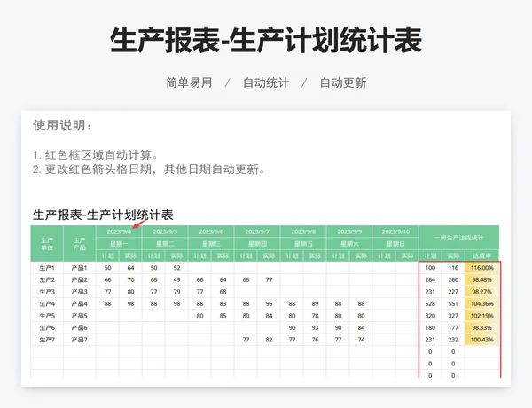Viewport: 532px width, 408px height.
Task: Click the weekly actual total 551
Action: 453,304
